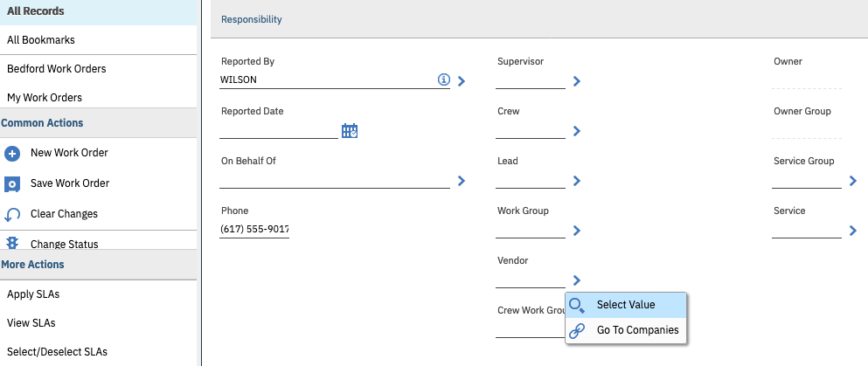Click the Select Value magnifier icon
This screenshot has width=868, height=366.
click(577, 305)
